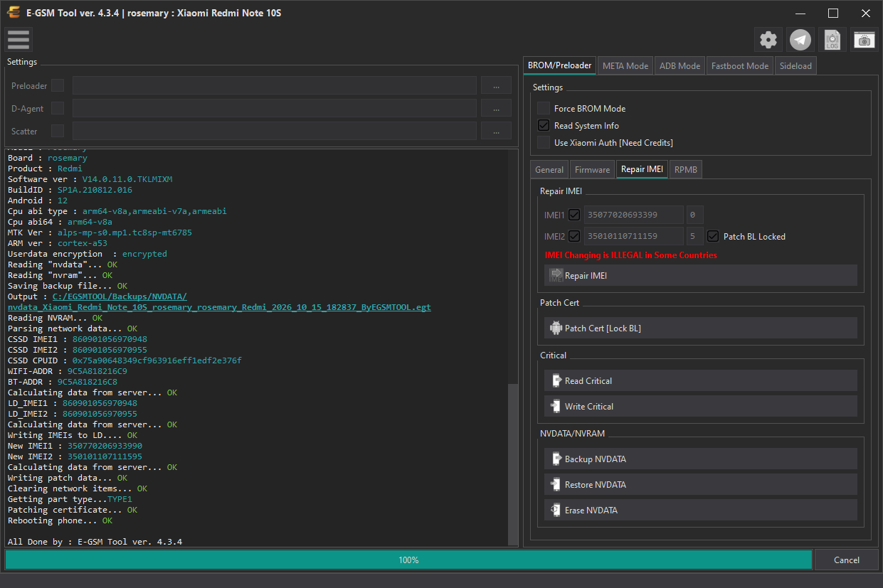Click the WIFI-ADDR log line
The height and width of the screenshot is (588, 883).
pyautogui.click(x=68, y=371)
